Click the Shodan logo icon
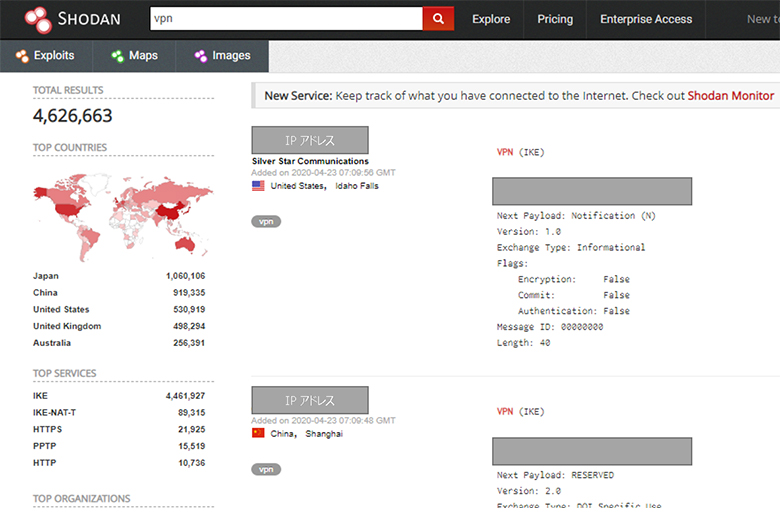 (38, 20)
